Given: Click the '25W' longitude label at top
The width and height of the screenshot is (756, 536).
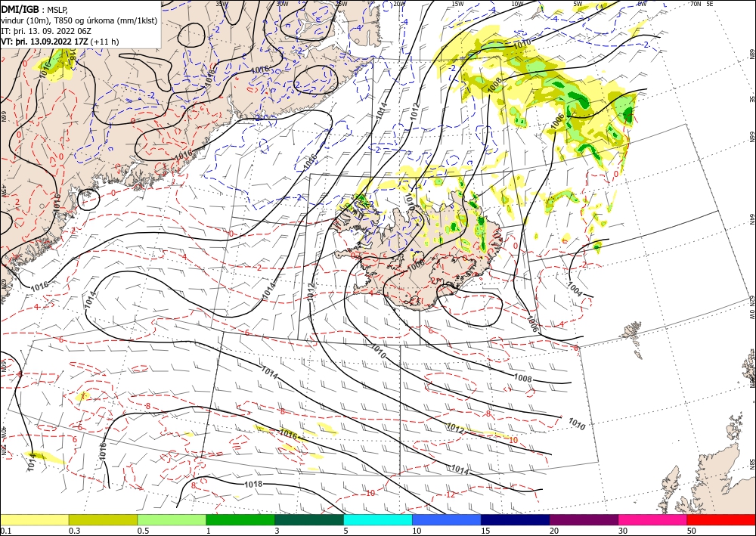Looking at the screenshot, I should (341, 4).
